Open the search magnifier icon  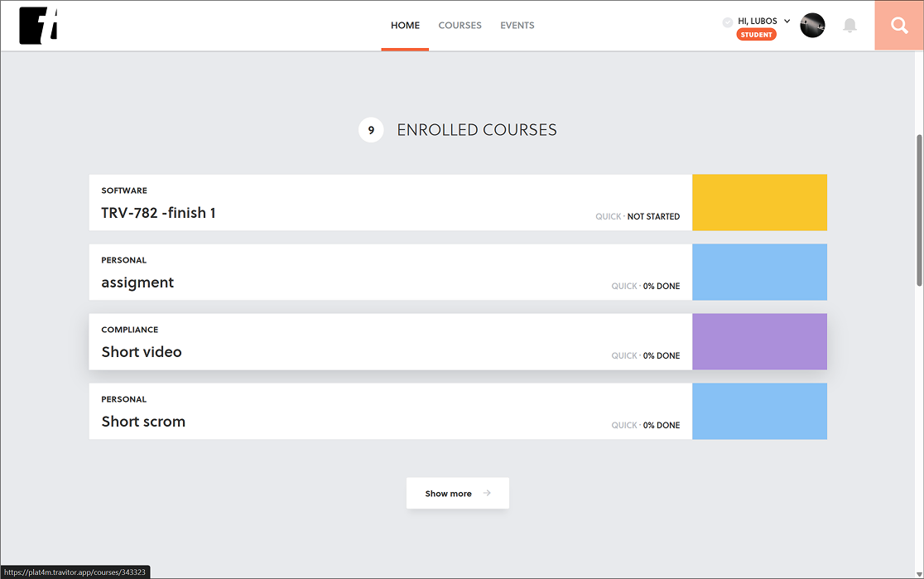[899, 26]
